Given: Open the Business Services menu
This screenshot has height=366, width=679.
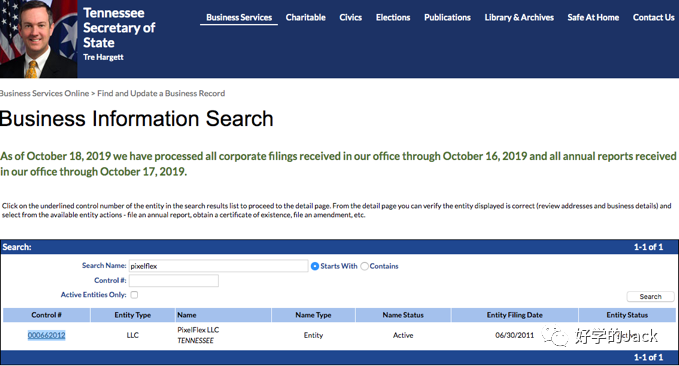Looking at the screenshot, I should [x=239, y=17].
